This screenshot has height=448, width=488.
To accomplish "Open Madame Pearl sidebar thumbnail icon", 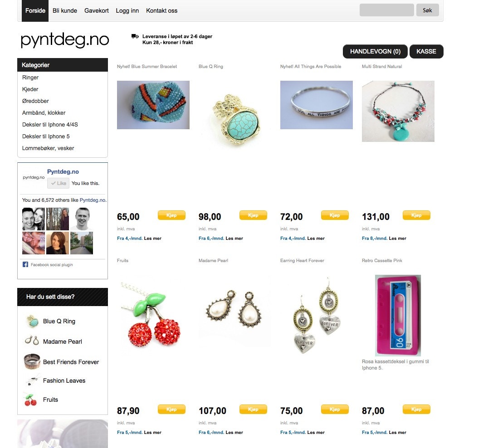I will point(32,341).
